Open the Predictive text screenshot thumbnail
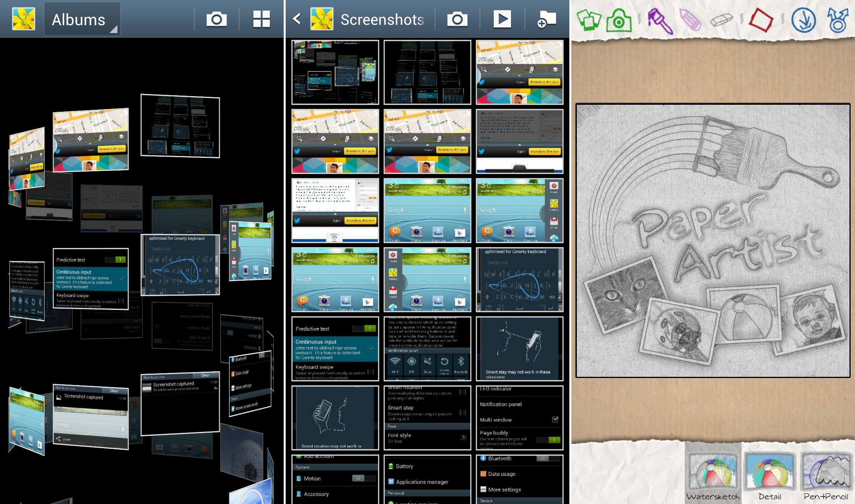Screen dimensions: 855x504 pos(335,349)
